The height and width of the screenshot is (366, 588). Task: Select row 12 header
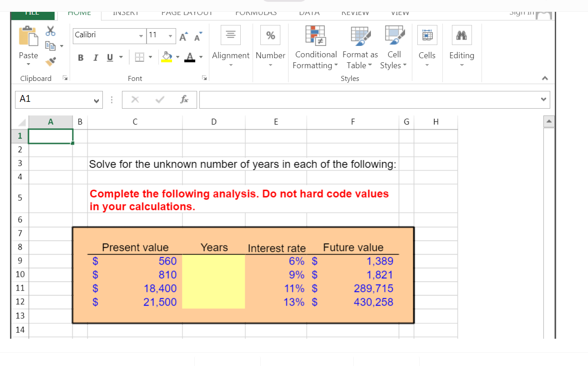(20, 302)
